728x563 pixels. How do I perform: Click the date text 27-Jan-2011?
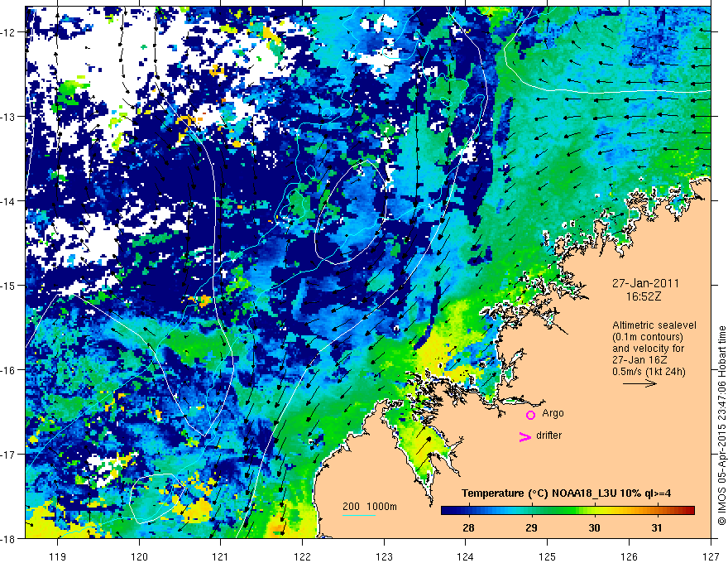[x=645, y=283]
